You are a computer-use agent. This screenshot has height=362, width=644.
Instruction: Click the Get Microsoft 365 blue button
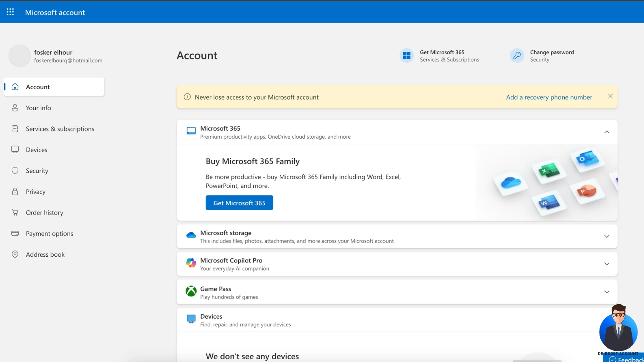pyautogui.click(x=239, y=203)
